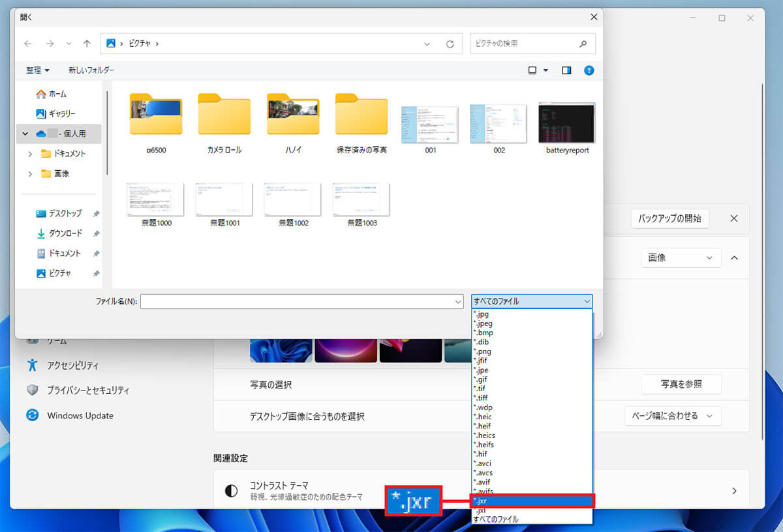Select *.jxr in the filter list
This screenshot has width=783, height=532.
click(531, 501)
